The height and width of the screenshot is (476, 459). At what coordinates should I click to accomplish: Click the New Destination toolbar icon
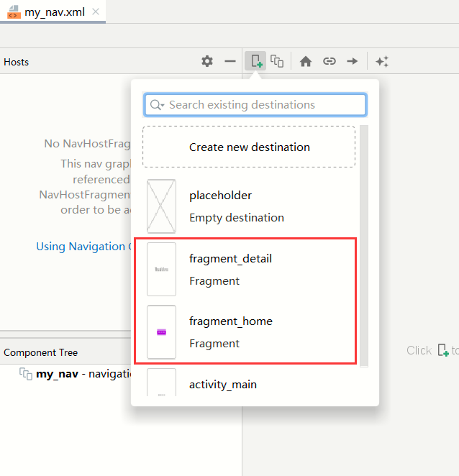click(255, 62)
